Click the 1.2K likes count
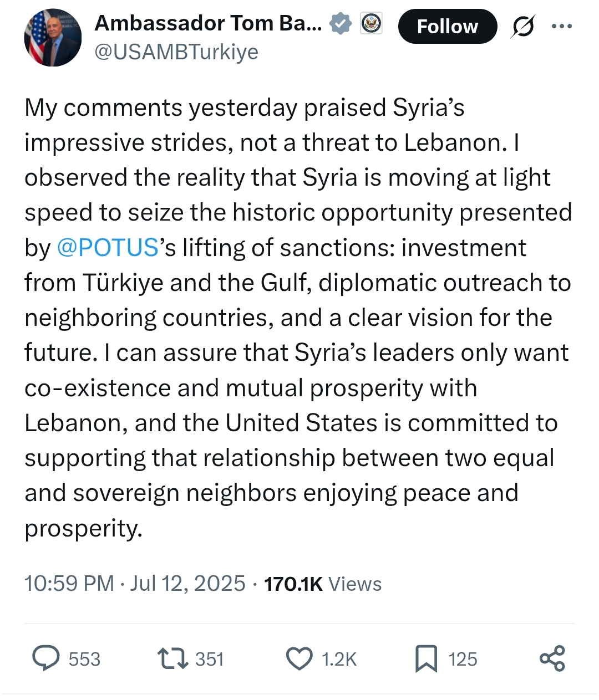This screenshot has height=700, width=599. click(339, 659)
